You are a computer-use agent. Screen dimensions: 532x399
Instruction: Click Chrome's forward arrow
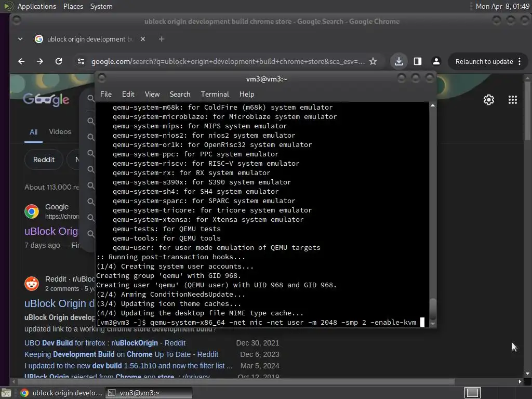point(39,61)
